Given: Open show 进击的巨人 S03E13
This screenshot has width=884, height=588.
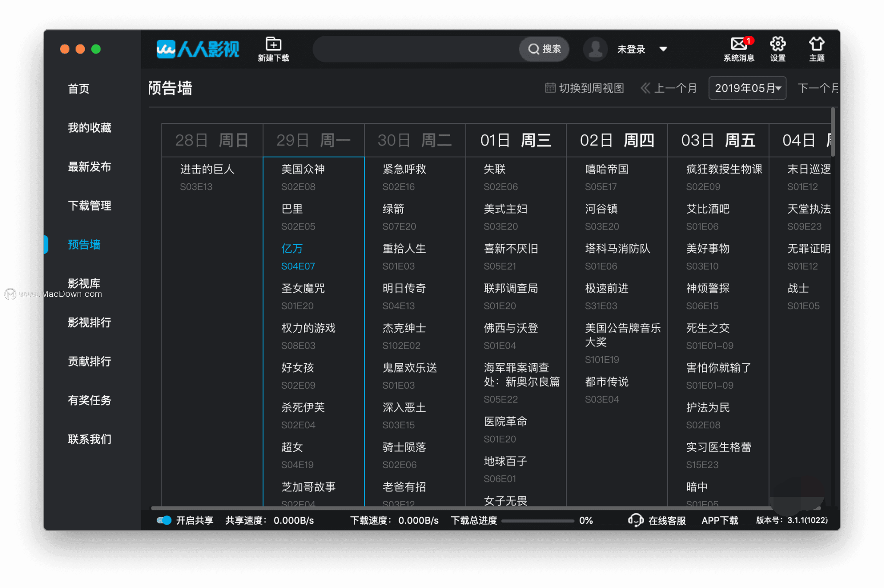Looking at the screenshot, I should pyautogui.click(x=207, y=177).
